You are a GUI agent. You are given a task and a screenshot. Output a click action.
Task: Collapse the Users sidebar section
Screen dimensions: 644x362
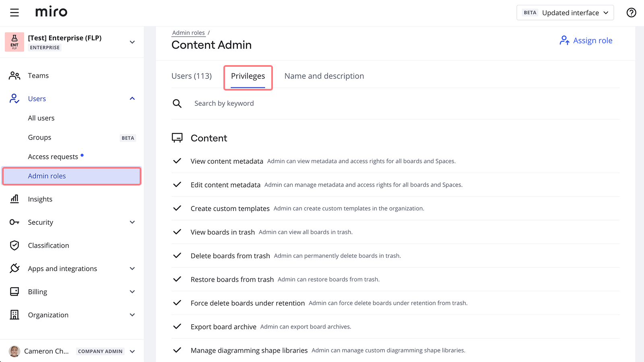[132, 99]
